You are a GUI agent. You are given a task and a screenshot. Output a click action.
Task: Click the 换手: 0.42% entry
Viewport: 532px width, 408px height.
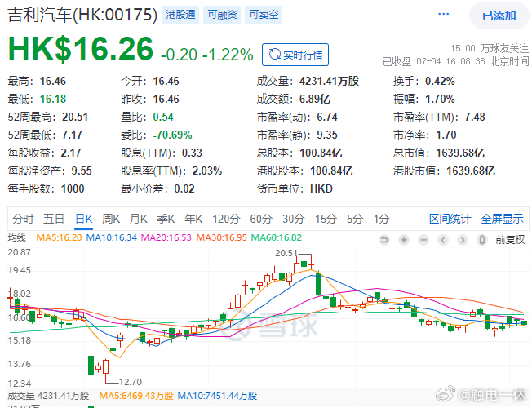click(x=424, y=81)
